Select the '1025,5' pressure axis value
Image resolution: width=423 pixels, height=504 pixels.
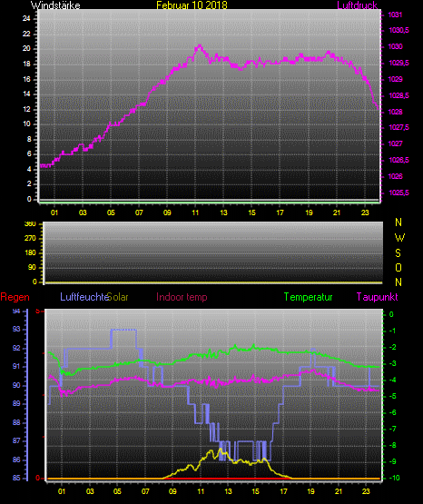(398, 193)
